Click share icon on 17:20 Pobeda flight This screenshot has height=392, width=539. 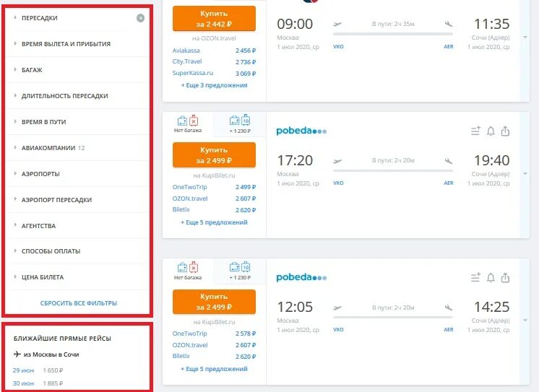(505, 131)
